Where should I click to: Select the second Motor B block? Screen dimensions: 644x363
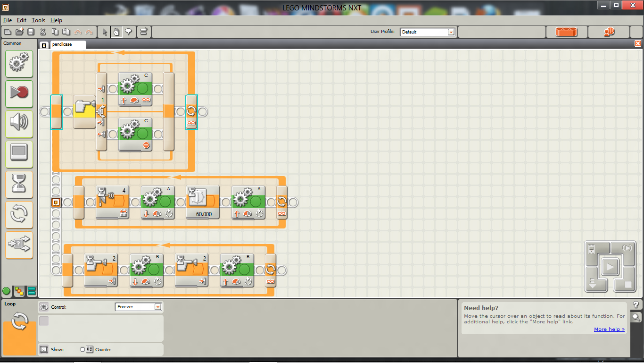click(237, 270)
